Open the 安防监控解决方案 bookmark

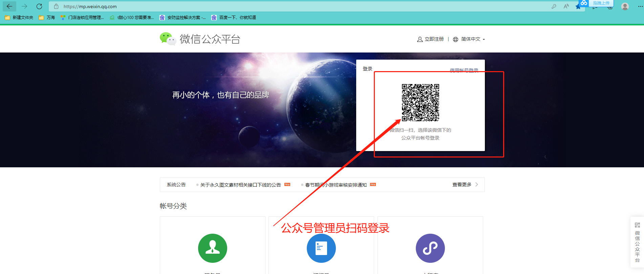click(183, 18)
